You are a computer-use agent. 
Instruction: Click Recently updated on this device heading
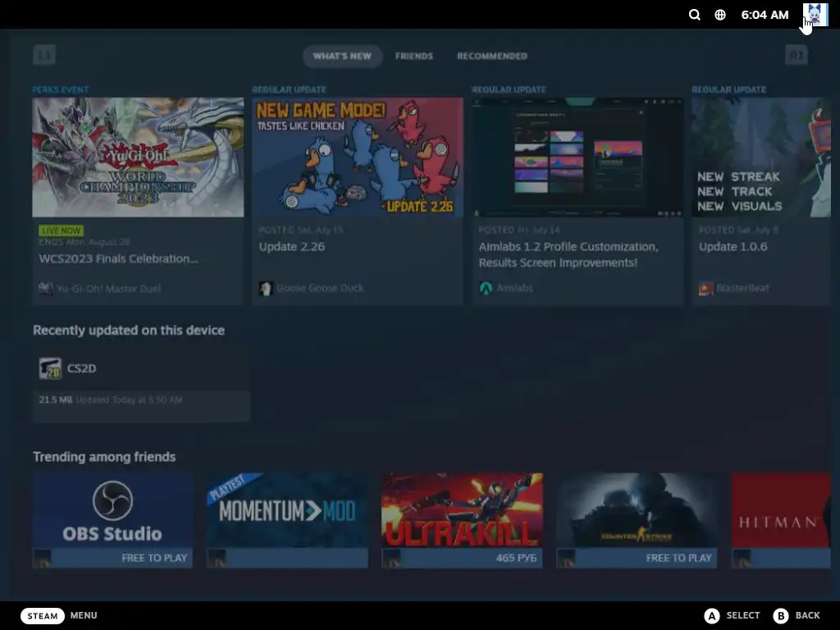pyautogui.click(x=129, y=331)
